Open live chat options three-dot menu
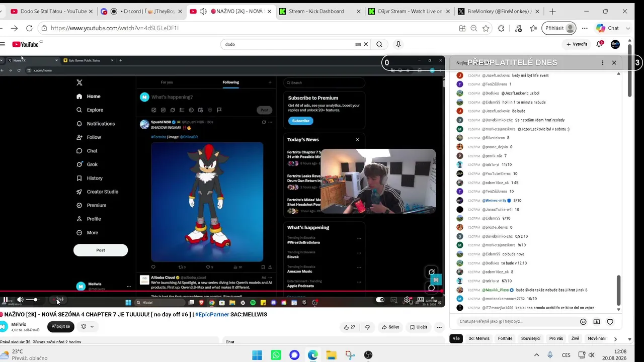644x362 pixels. tap(603, 63)
